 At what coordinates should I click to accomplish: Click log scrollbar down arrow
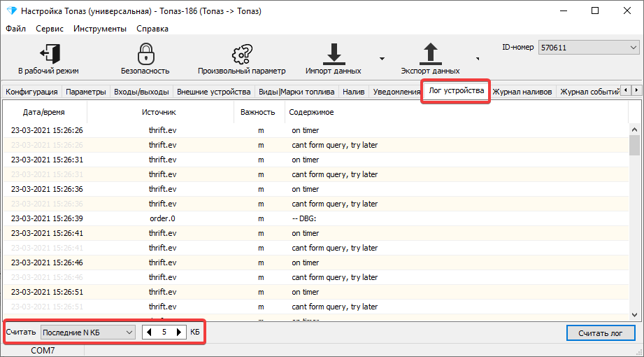(x=634, y=315)
